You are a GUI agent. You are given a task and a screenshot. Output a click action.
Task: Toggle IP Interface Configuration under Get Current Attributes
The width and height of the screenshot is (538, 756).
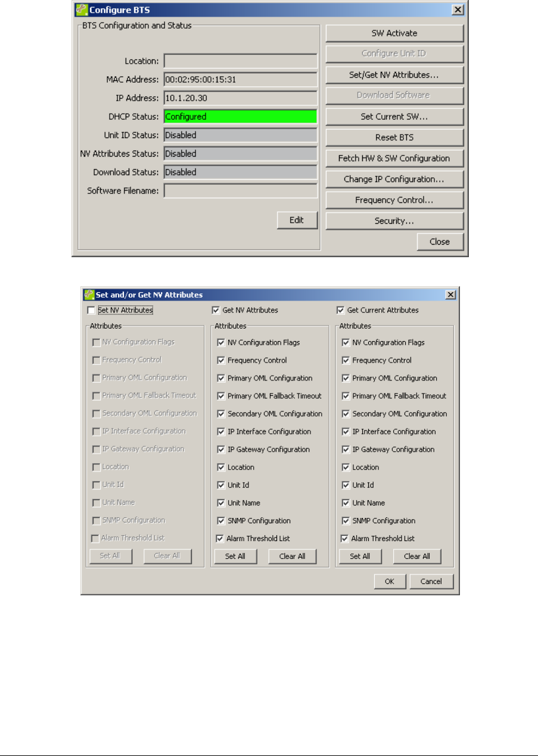[x=346, y=432]
